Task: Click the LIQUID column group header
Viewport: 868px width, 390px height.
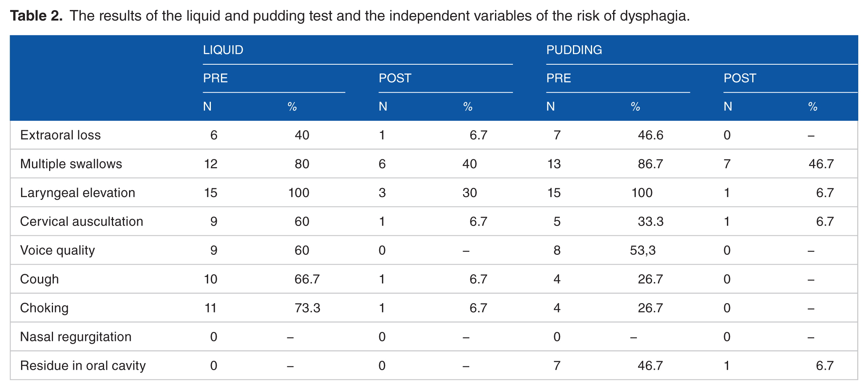Action: coord(223,50)
